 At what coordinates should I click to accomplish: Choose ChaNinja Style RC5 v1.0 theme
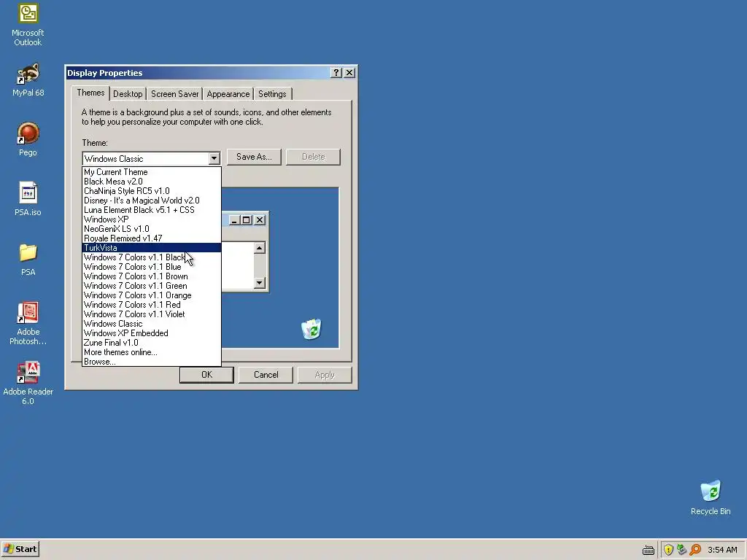tap(152, 191)
